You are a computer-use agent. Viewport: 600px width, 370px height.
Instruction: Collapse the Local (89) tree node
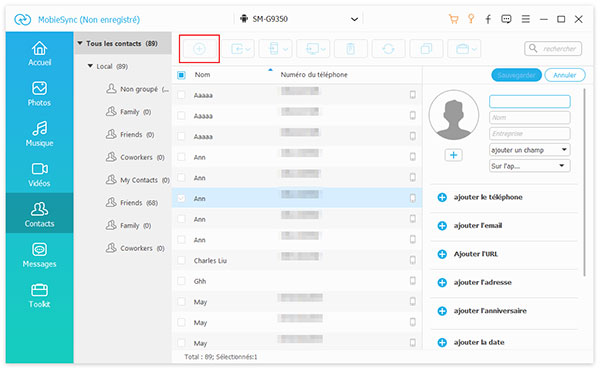point(90,66)
